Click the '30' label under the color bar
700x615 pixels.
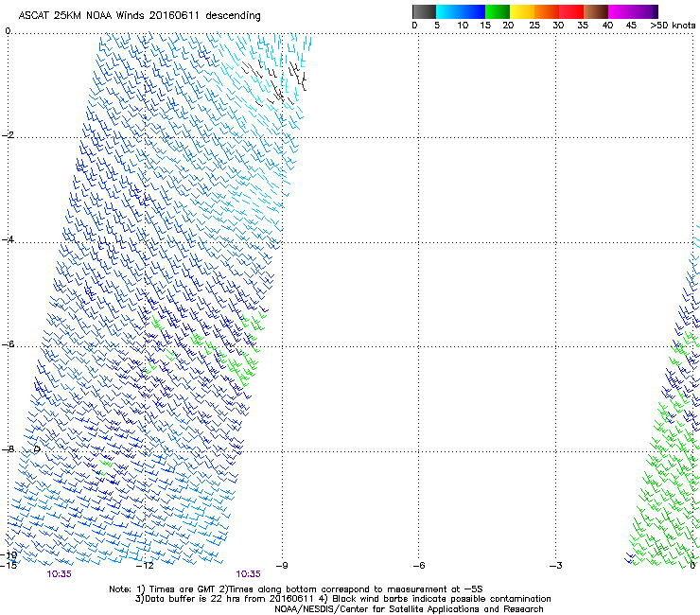(x=558, y=26)
